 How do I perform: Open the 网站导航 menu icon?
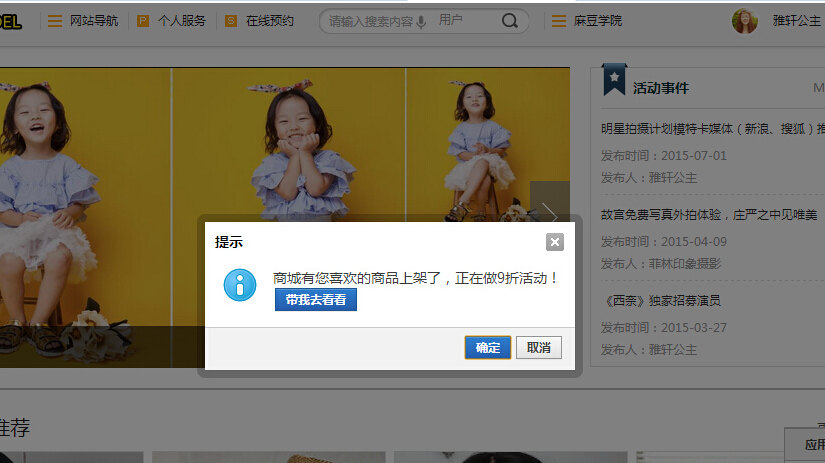point(55,21)
